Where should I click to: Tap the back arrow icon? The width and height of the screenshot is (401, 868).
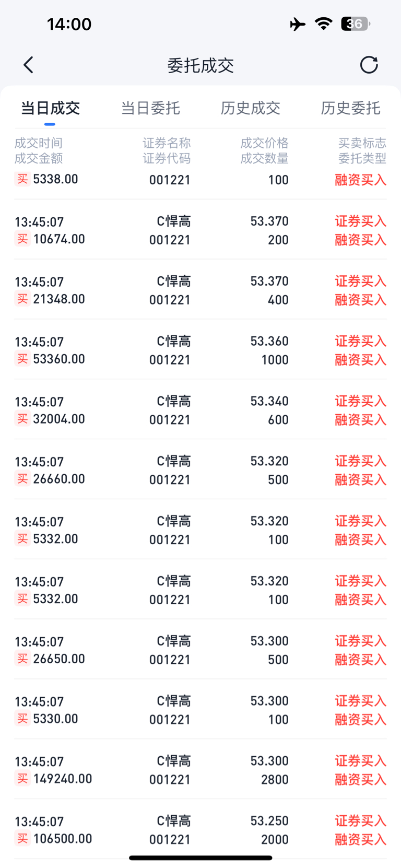coord(28,65)
